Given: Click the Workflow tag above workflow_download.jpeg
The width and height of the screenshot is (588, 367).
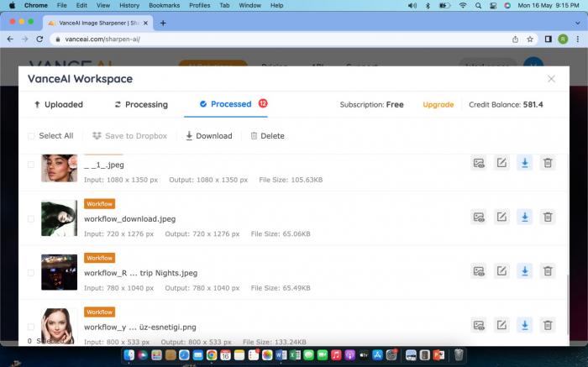Looking at the screenshot, I should (x=99, y=204).
